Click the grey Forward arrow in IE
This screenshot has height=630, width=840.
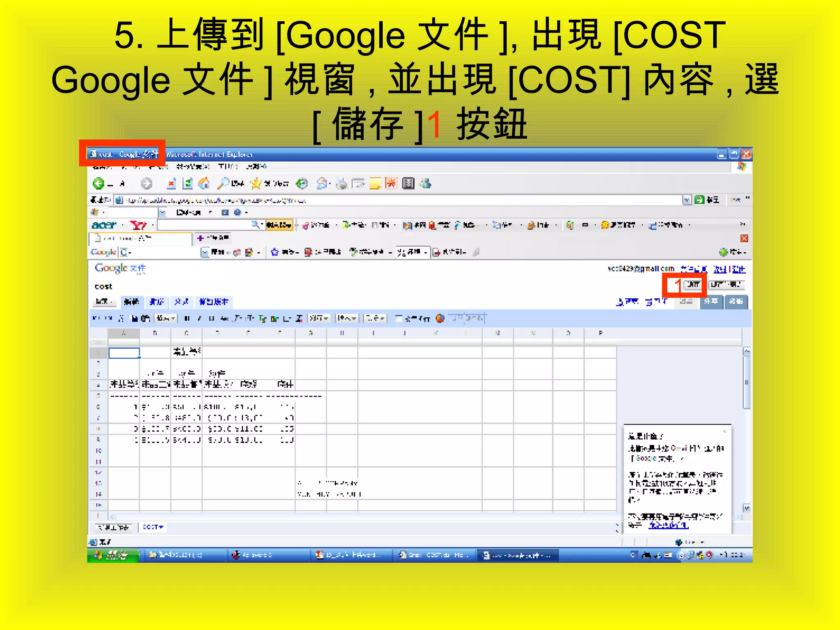146,183
